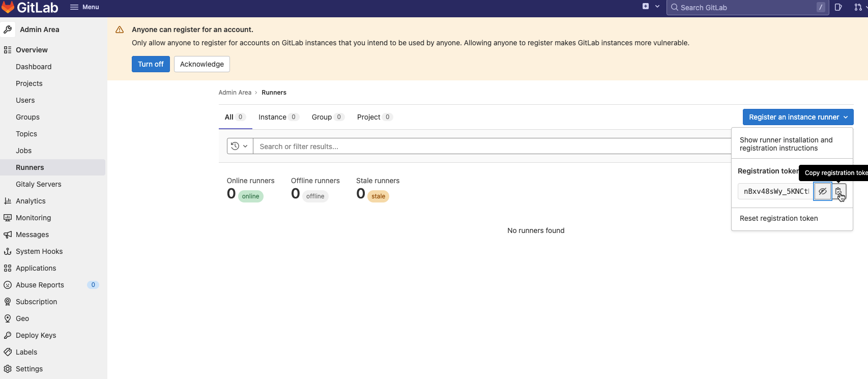868x379 pixels.
Task: Open Gitaly Servers in the sidebar
Action: [x=39, y=184]
